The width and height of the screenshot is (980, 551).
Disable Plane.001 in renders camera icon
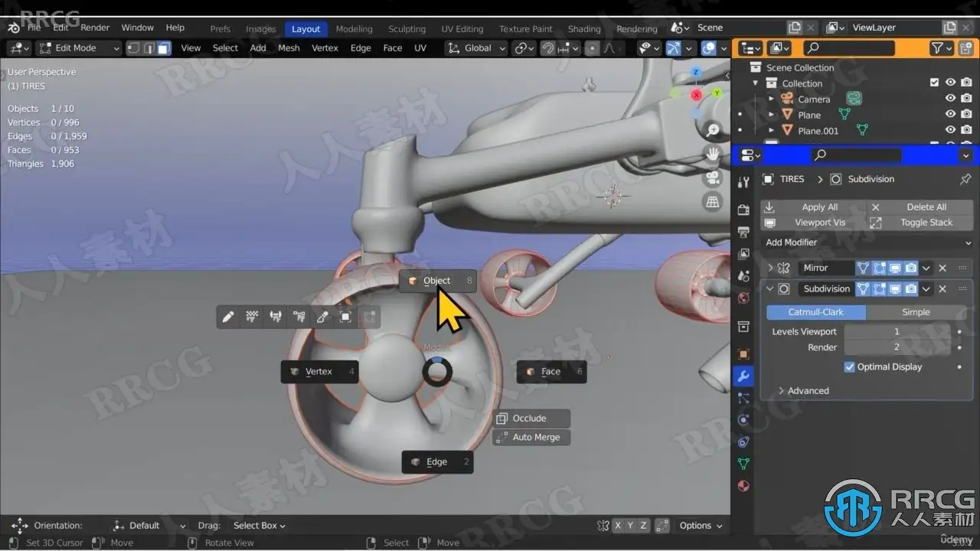(x=967, y=130)
